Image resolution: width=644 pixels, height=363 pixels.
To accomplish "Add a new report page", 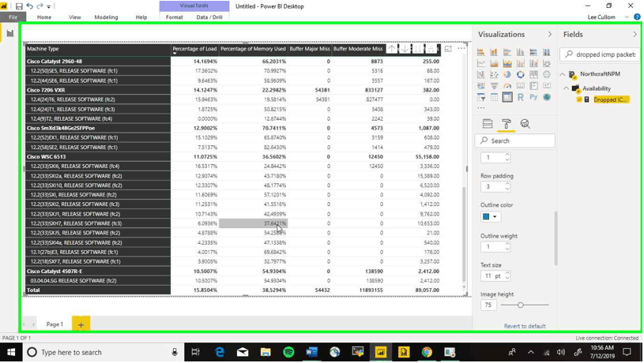I will tap(81, 324).
